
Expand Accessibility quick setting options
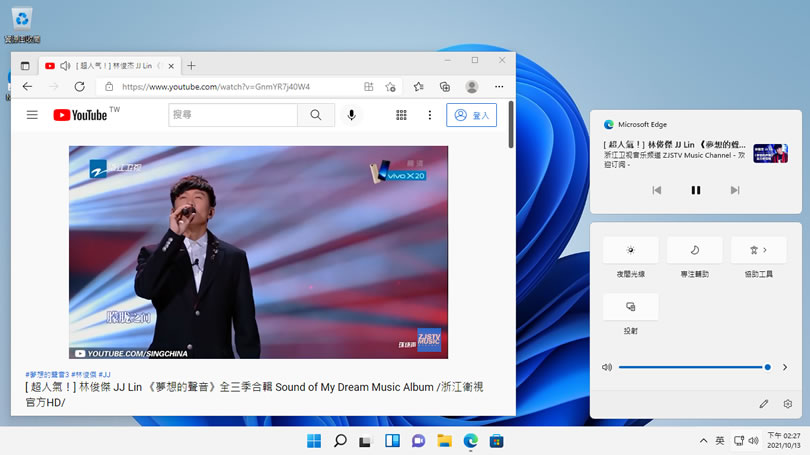pyautogui.click(x=759, y=250)
